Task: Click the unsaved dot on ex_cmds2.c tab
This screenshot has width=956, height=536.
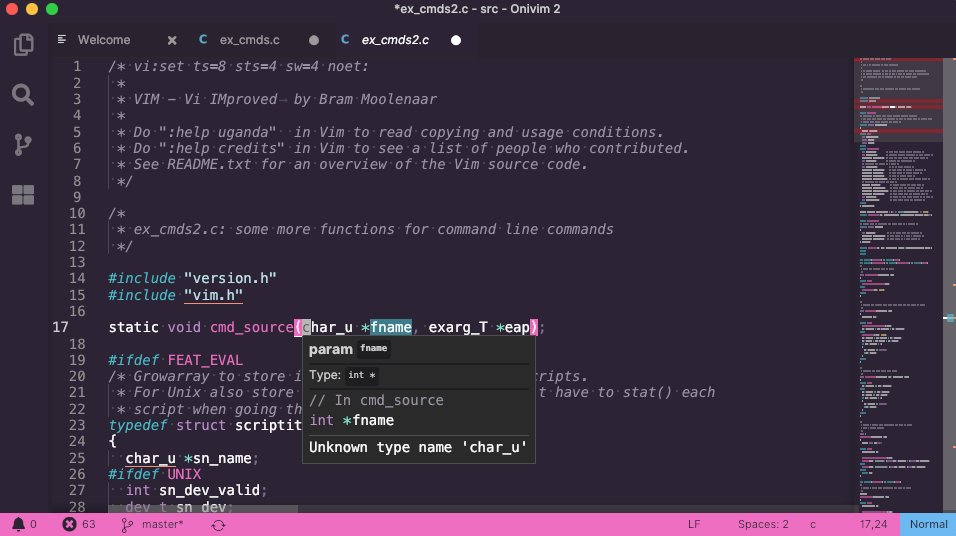Action: (x=455, y=40)
